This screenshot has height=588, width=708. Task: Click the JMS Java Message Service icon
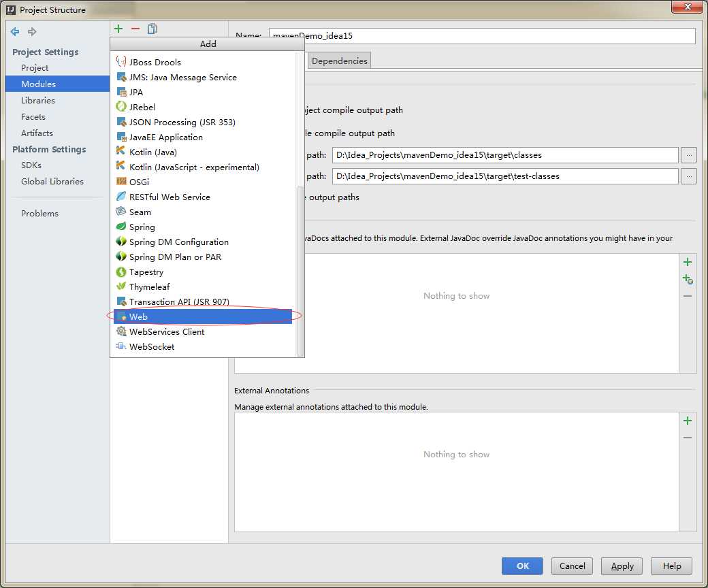(x=121, y=77)
